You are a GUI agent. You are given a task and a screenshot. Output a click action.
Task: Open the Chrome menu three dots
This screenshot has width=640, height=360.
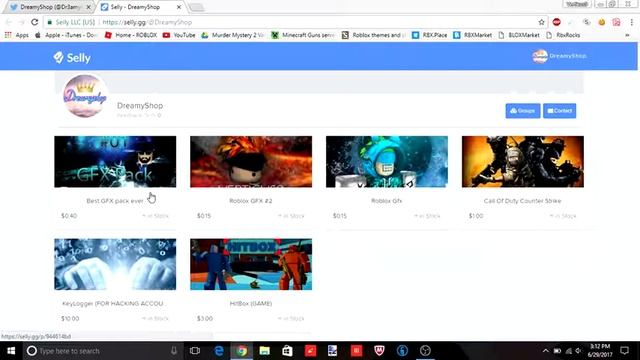click(x=631, y=22)
